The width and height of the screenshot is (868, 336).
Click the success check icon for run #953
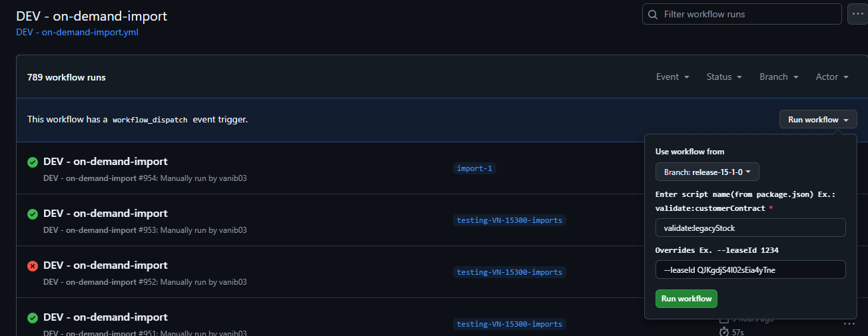click(32, 214)
